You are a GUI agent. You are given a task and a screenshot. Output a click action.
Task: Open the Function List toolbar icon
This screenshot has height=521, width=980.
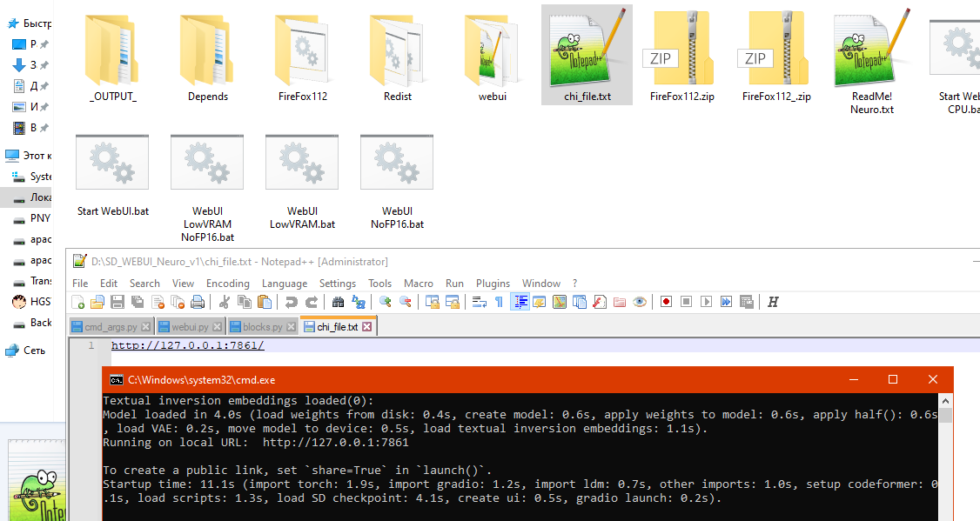point(600,303)
